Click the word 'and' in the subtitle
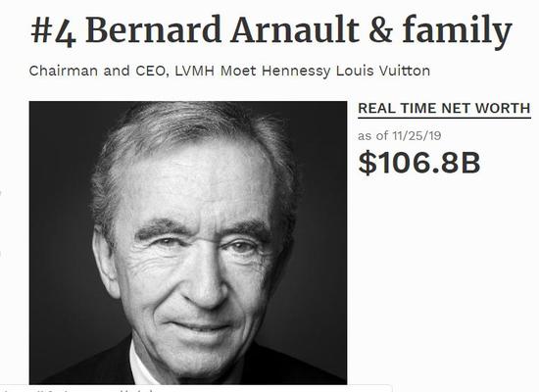The image size is (539, 392). click(x=117, y=71)
